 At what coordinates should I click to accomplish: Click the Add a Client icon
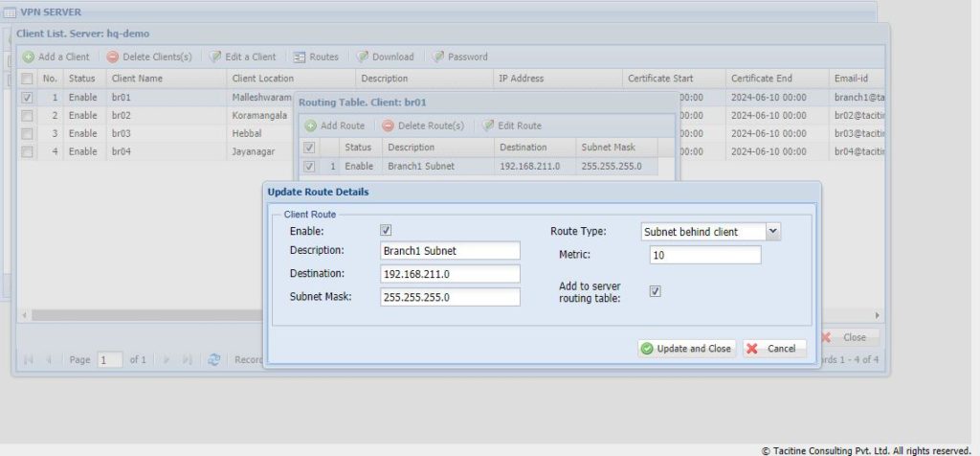coord(29,57)
